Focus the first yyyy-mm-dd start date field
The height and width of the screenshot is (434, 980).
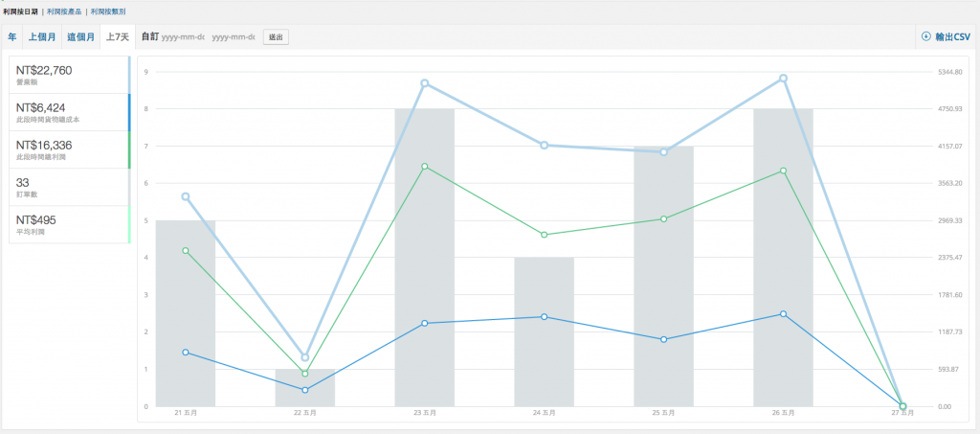point(183,37)
